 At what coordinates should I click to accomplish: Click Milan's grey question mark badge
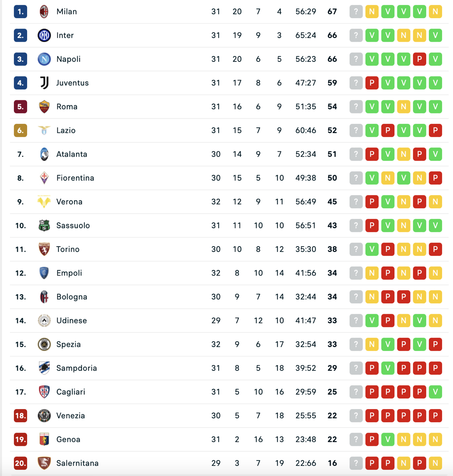pos(356,12)
